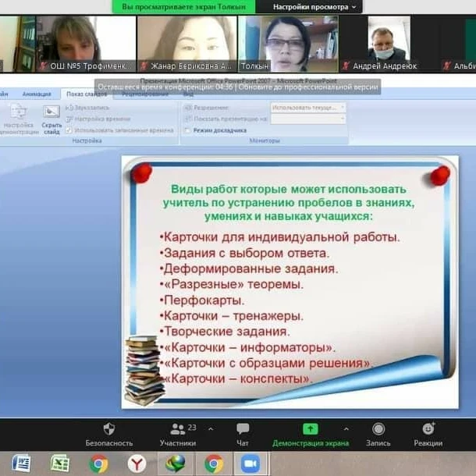Click the bullet «Разрезные» теоремы
This screenshot has width=476, height=476.
232,285
